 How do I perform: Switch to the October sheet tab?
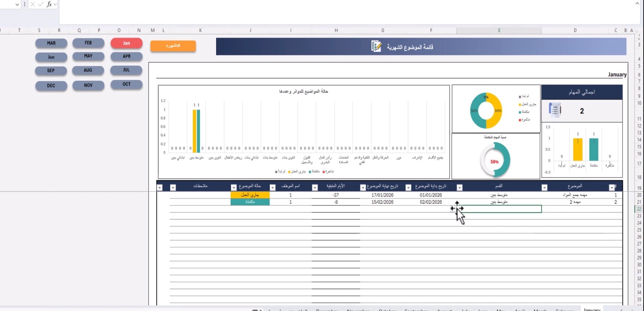387,309
